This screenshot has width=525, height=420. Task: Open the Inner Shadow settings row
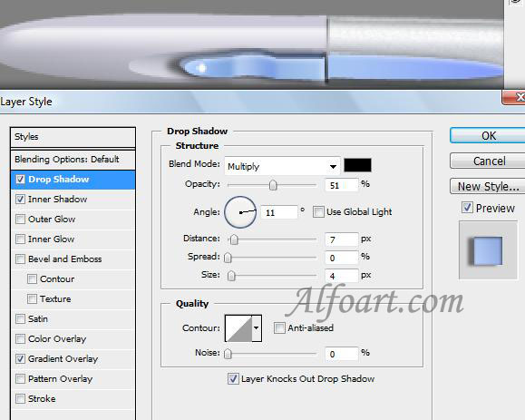pyautogui.click(x=73, y=200)
